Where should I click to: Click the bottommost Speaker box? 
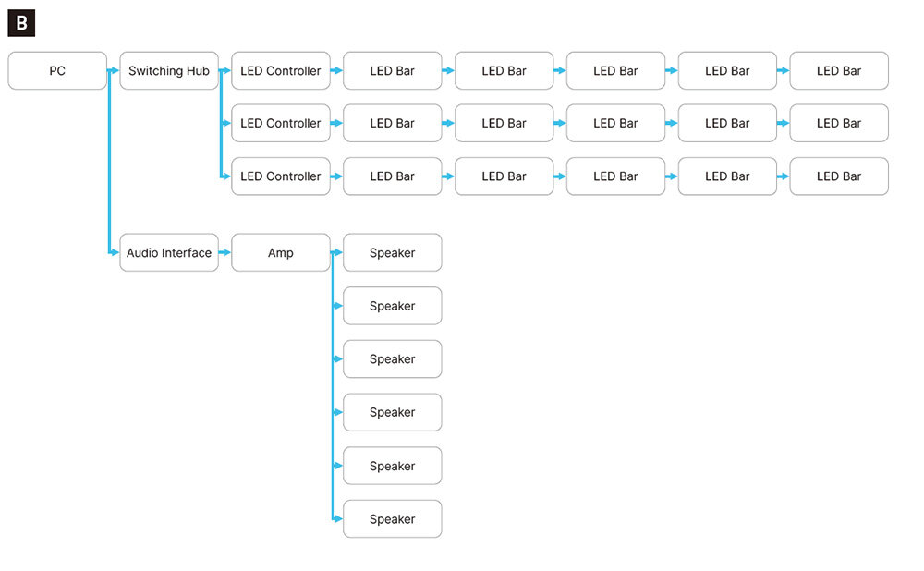click(x=393, y=519)
